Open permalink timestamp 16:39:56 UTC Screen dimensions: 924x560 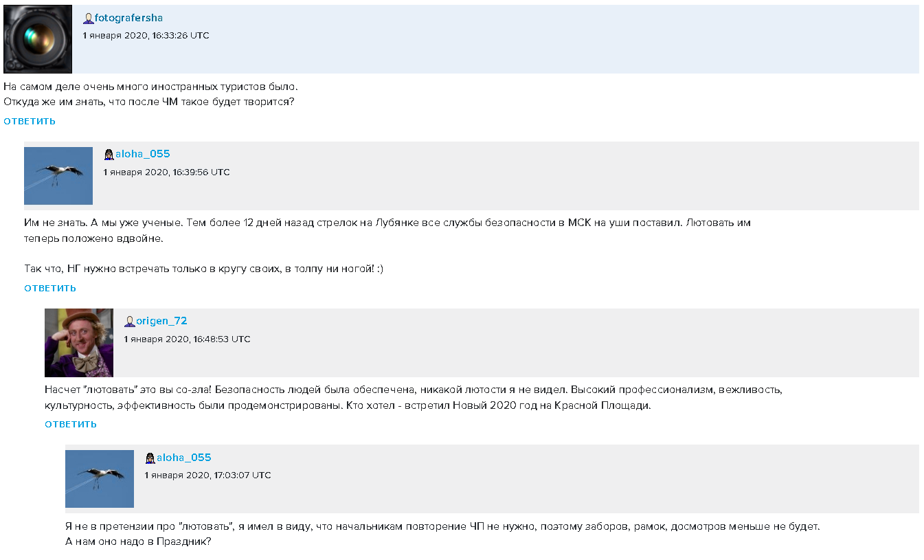click(167, 172)
